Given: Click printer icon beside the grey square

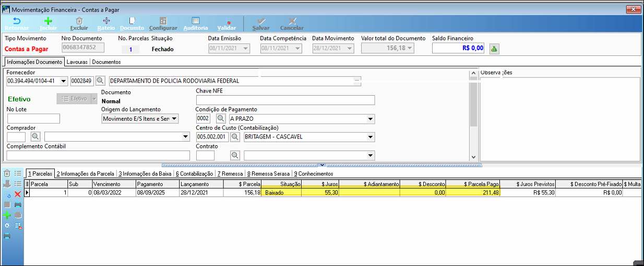Looking at the screenshot, I should click(17, 204).
